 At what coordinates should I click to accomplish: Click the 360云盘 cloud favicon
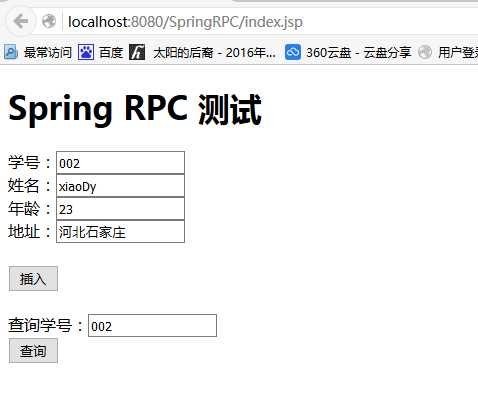coord(293,52)
